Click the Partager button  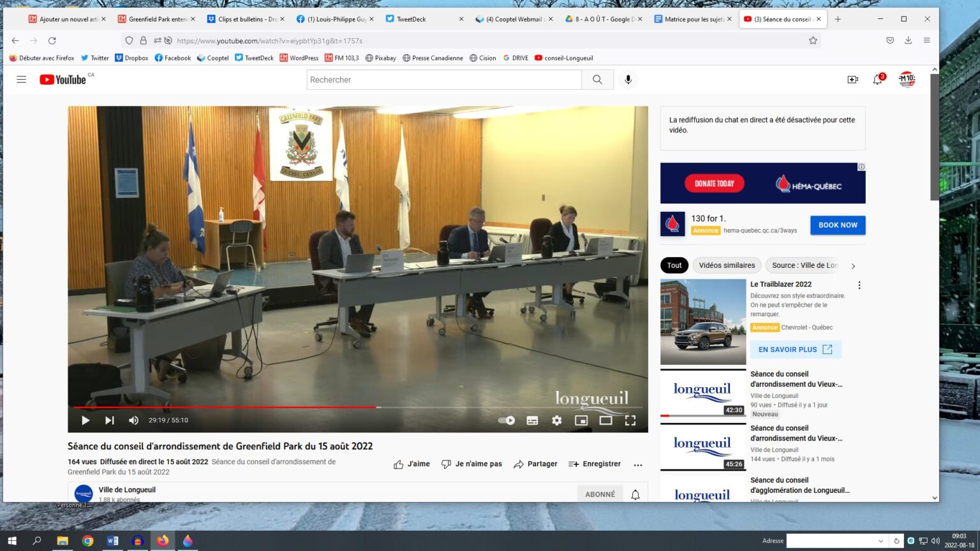pyautogui.click(x=535, y=464)
